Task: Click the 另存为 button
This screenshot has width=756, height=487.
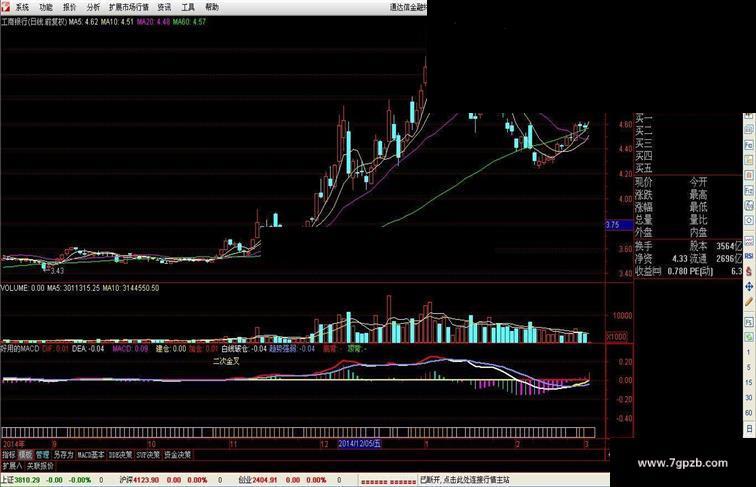Action: click(64, 455)
